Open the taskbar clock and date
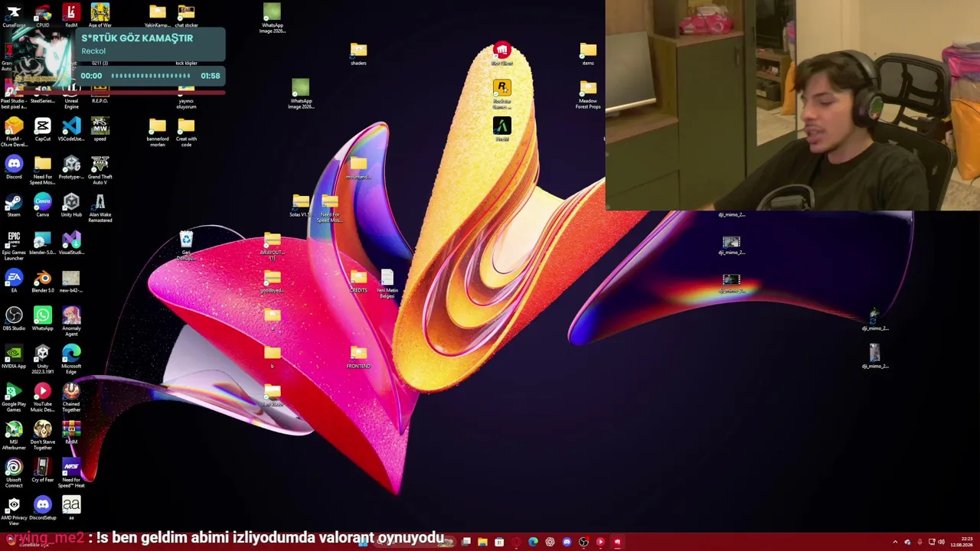Image resolution: width=980 pixels, height=551 pixels. (962, 543)
